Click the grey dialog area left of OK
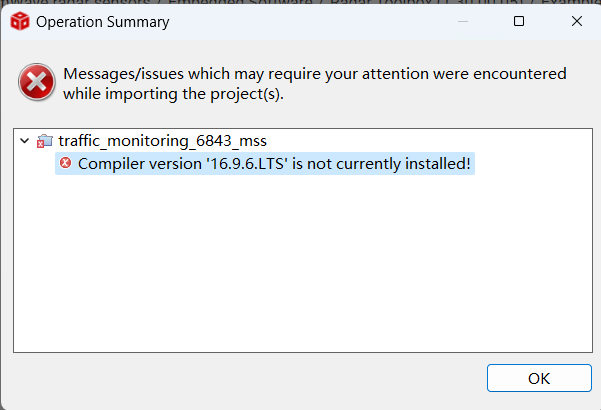 [x=245, y=378]
